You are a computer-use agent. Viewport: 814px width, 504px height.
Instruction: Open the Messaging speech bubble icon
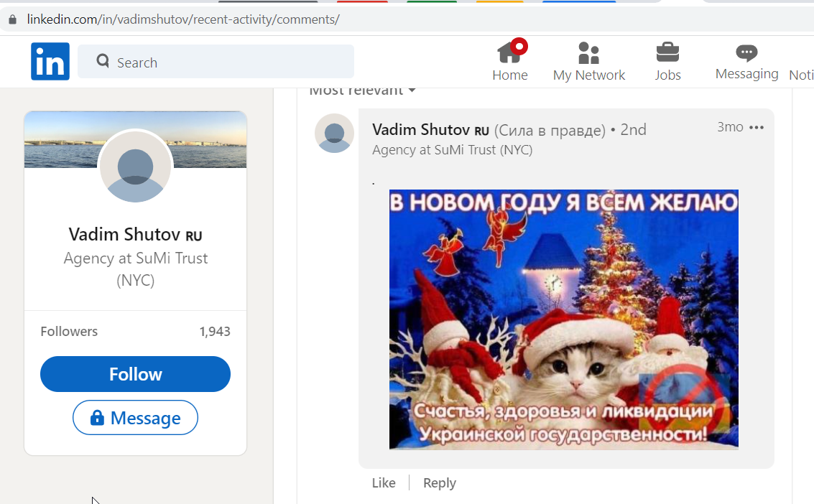pyautogui.click(x=746, y=52)
